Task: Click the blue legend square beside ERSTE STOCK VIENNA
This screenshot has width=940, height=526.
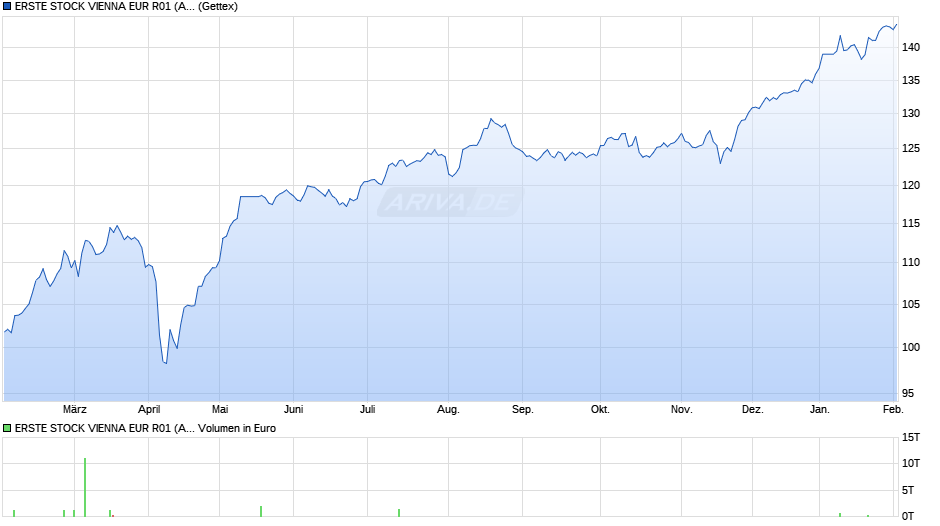Action: [x=7, y=7]
